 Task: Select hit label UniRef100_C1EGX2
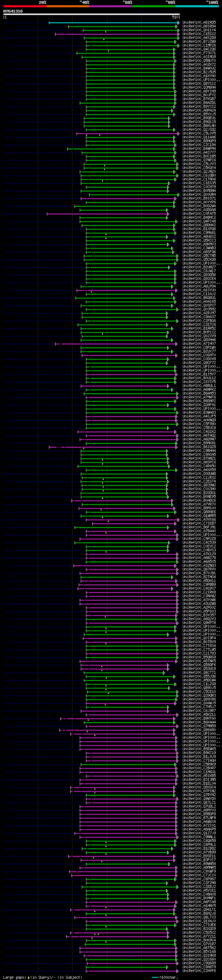pyautogui.click(x=199, y=34)
